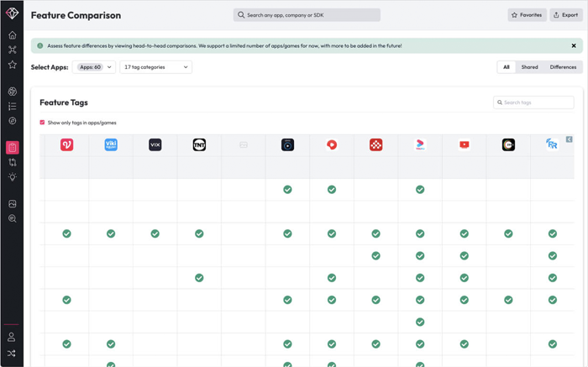
Task: Toggle Show only tags in apps/games
Action: point(42,123)
